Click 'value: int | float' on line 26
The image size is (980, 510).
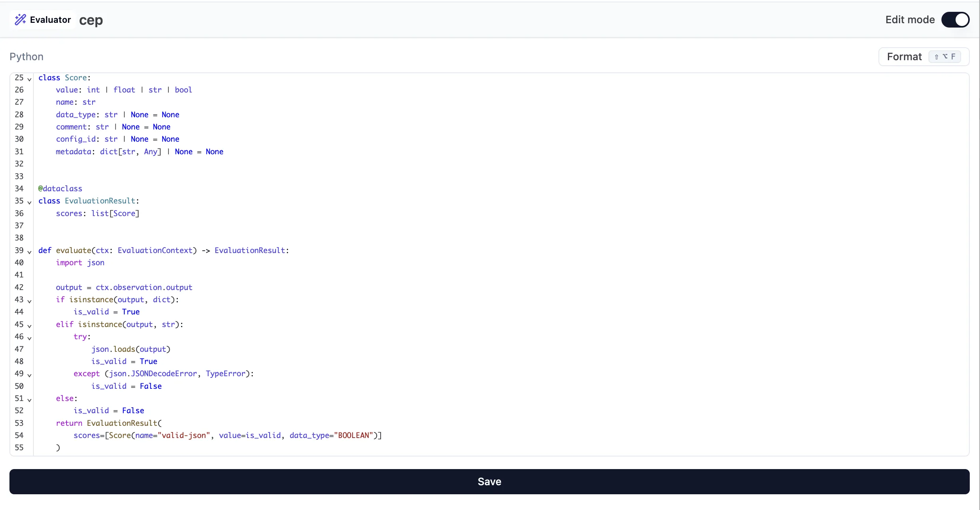pos(96,90)
